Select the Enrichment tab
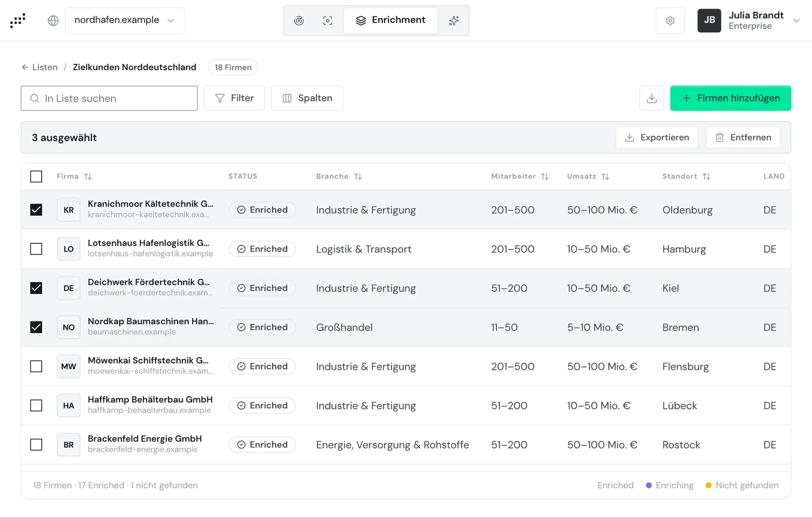Screen dimensions: 812x517 391,20
